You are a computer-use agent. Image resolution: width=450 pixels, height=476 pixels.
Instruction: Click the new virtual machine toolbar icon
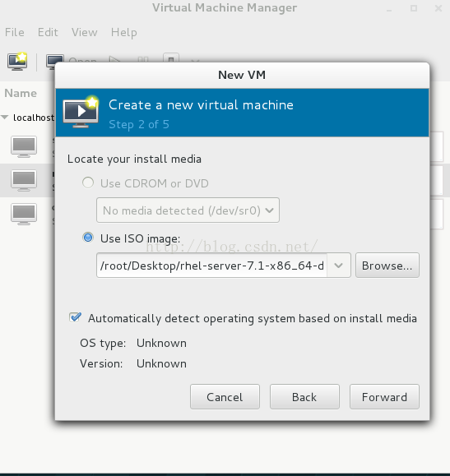point(17,61)
